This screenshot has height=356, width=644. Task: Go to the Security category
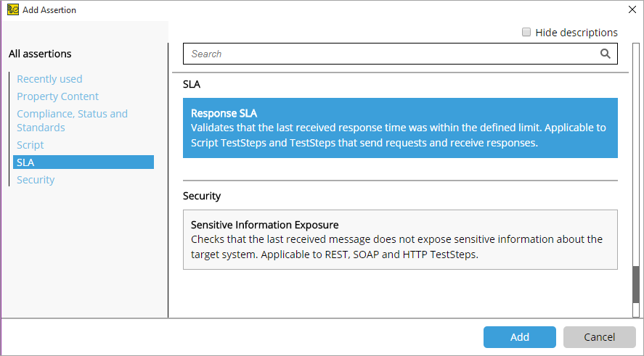point(36,180)
